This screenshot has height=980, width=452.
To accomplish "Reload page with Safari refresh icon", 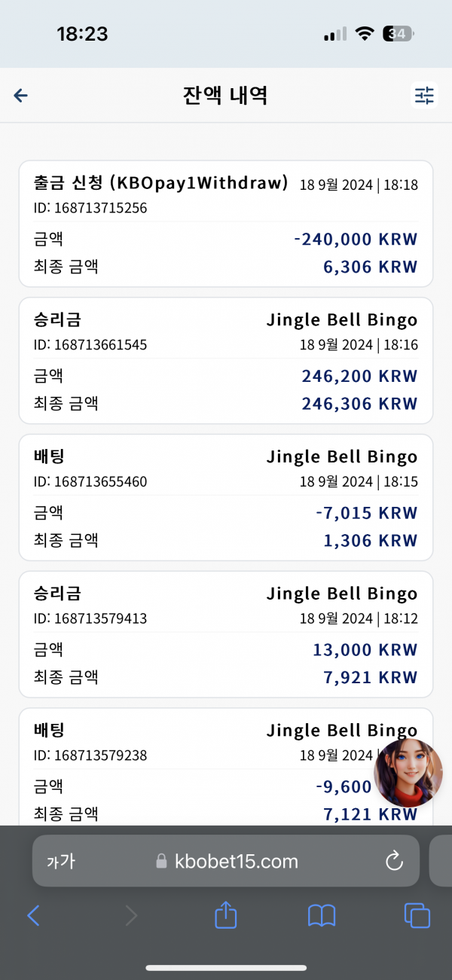I will pyautogui.click(x=394, y=861).
